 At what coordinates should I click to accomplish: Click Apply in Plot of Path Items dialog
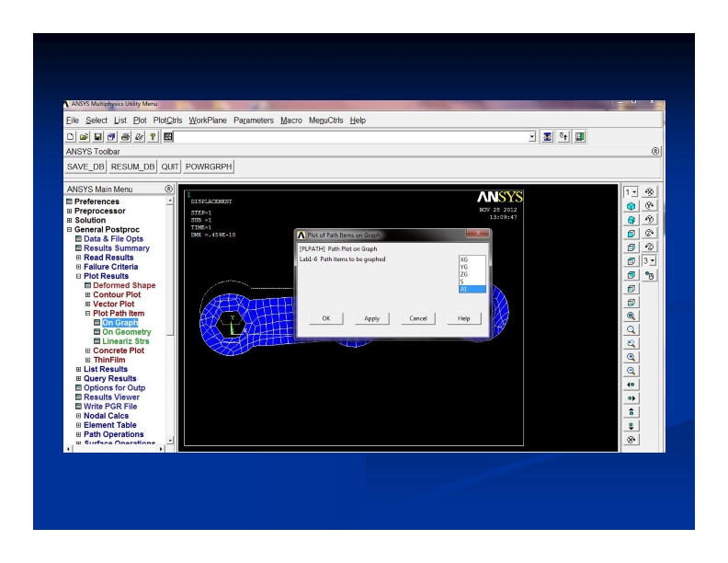click(x=372, y=318)
